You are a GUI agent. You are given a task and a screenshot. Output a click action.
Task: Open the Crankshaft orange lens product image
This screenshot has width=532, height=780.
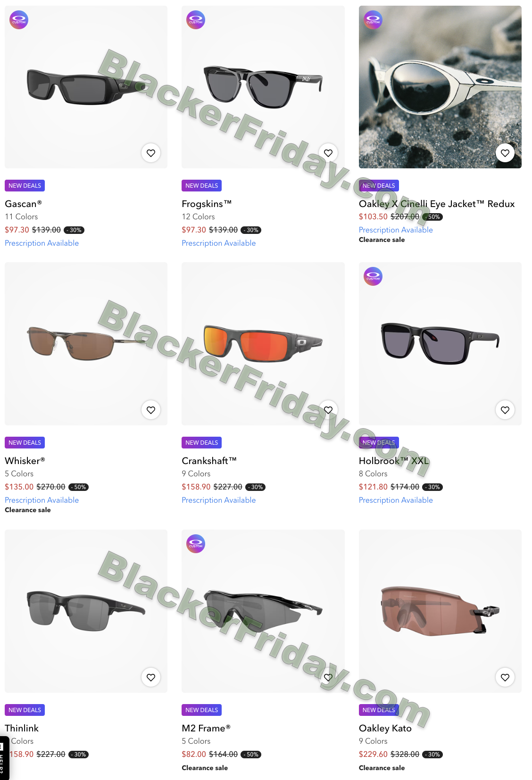point(263,344)
